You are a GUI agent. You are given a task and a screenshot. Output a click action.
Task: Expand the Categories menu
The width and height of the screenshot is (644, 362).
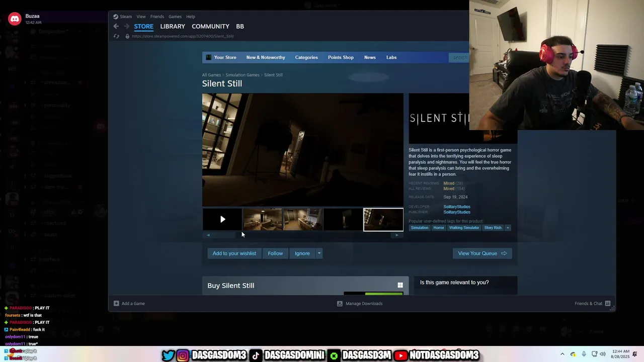306,57
